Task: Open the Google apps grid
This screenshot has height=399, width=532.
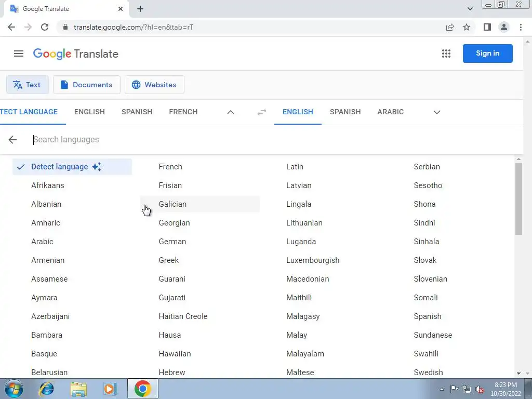Action: click(446, 54)
